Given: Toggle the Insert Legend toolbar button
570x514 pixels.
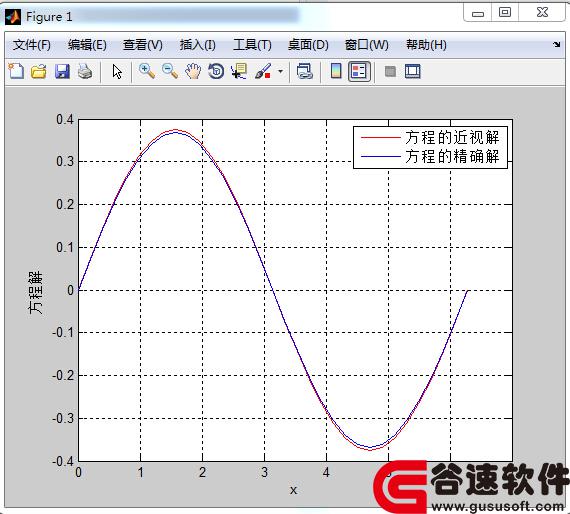Looking at the screenshot, I should pyautogui.click(x=359, y=71).
